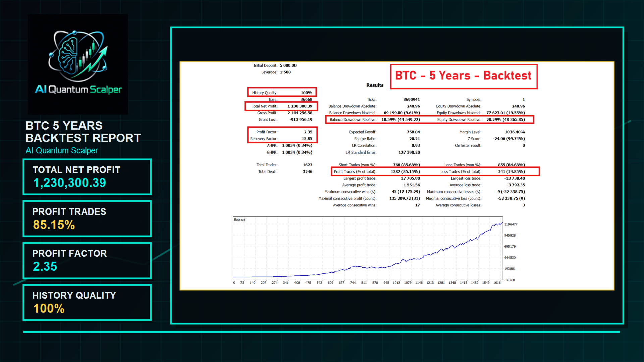Click the Equity Drawdown Relative value
The image size is (644, 362).
(505, 119)
